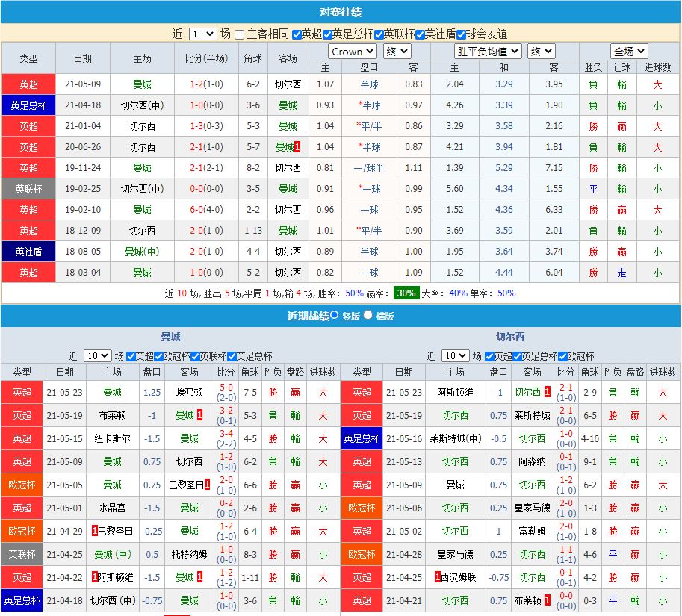This screenshot has width=682, height=616.
Task: Click the 1-1 score of 皇家马德 vs 切尔西
Action: click(566, 550)
